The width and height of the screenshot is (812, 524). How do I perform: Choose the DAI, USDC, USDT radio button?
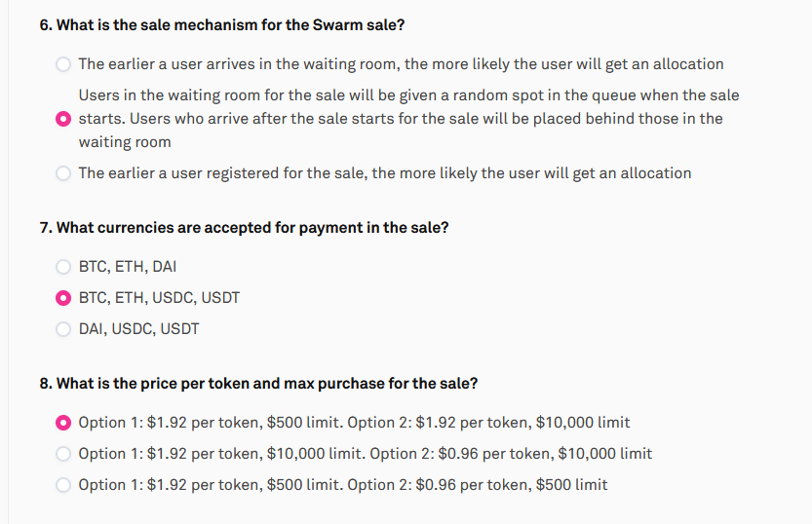point(63,329)
